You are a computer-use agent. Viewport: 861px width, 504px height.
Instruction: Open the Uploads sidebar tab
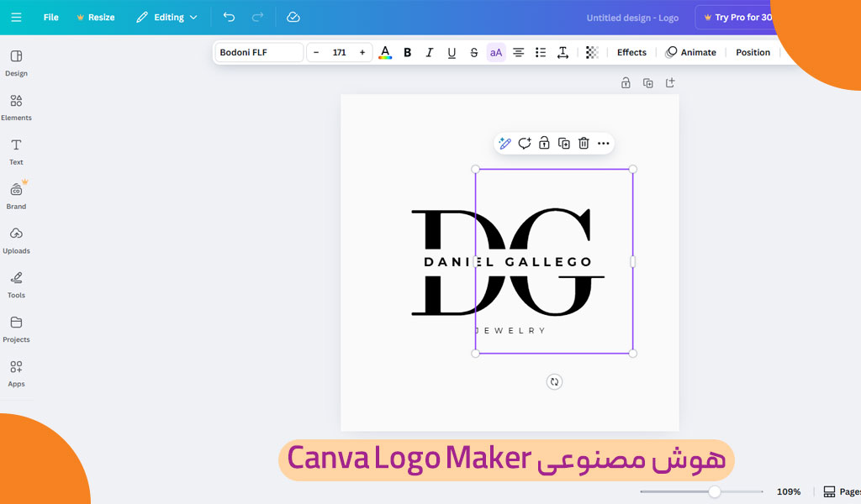pos(16,241)
